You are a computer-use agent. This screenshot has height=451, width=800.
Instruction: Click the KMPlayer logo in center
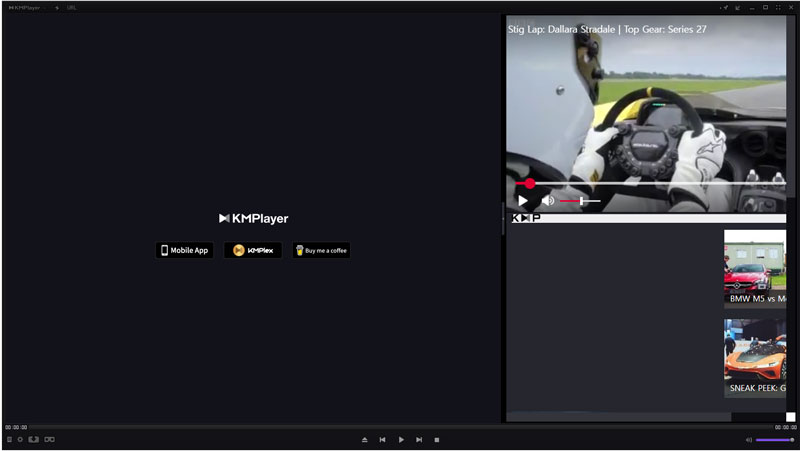pos(254,219)
